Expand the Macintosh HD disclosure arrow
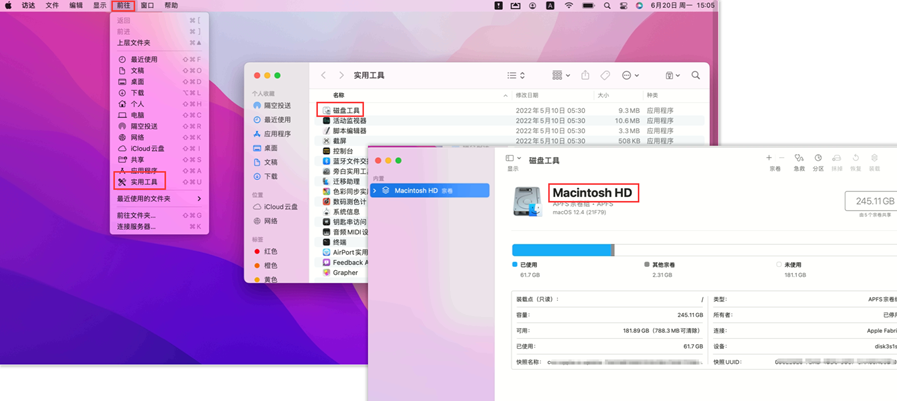897x401 pixels. pos(375,190)
